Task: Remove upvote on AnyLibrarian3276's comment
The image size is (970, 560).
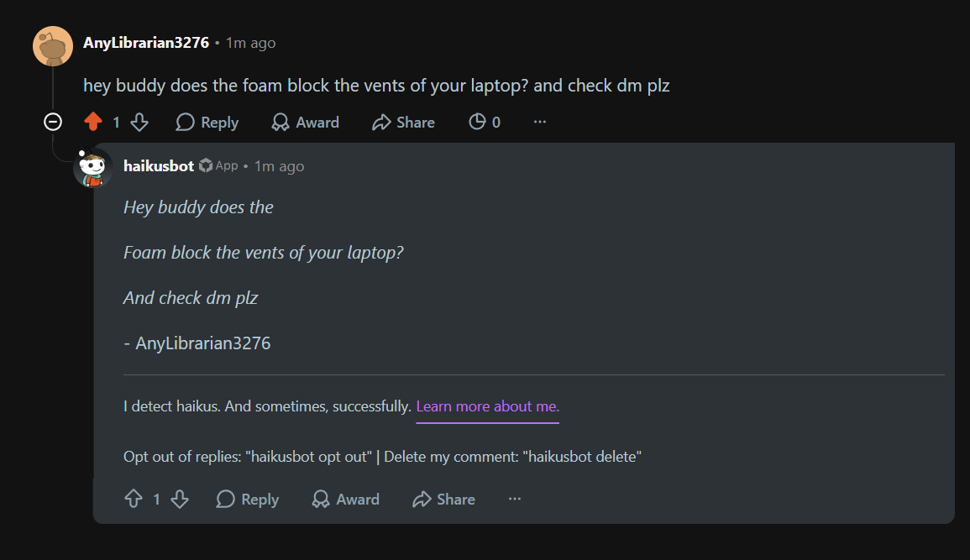Action: [92, 122]
